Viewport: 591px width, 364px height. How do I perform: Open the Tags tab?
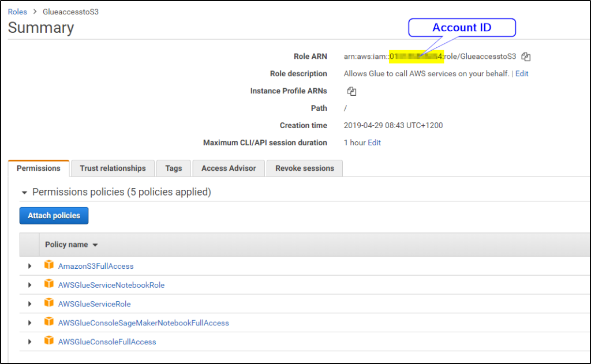pos(173,168)
